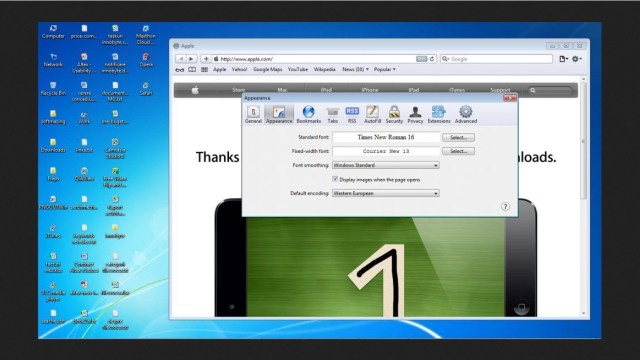Switch to the Tabs preferences pane
Viewport: 640px width, 360px height.
[333, 114]
